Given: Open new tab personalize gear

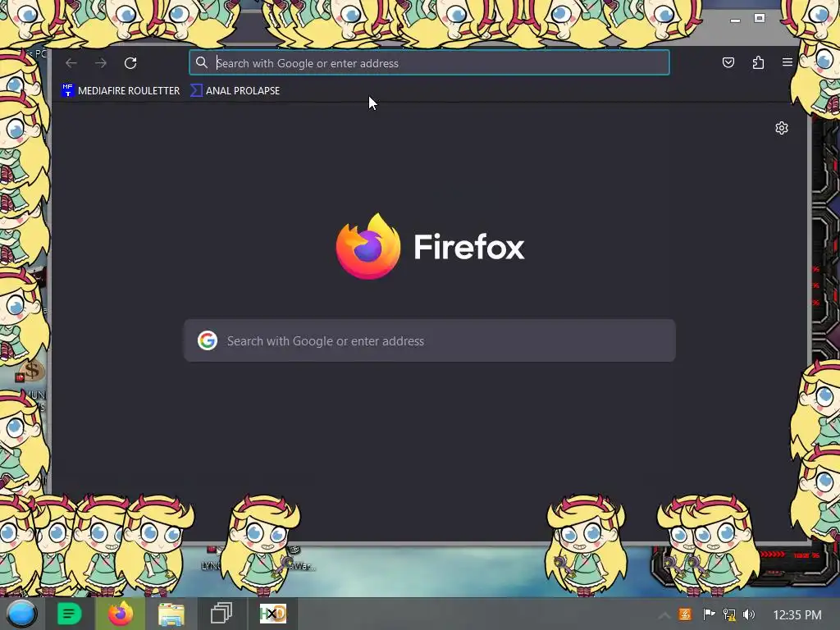Looking at the screenshot, I should click(x=782, y=128).
